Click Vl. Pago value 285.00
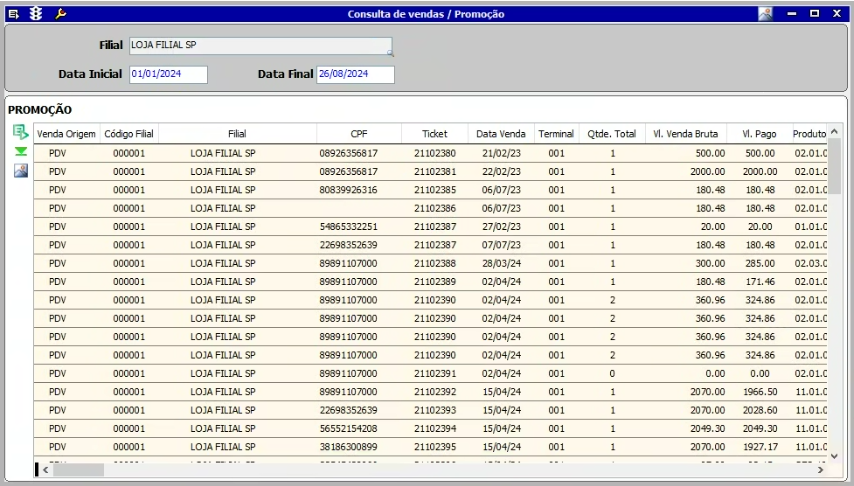The image size is (854, 486). point(760,264)
